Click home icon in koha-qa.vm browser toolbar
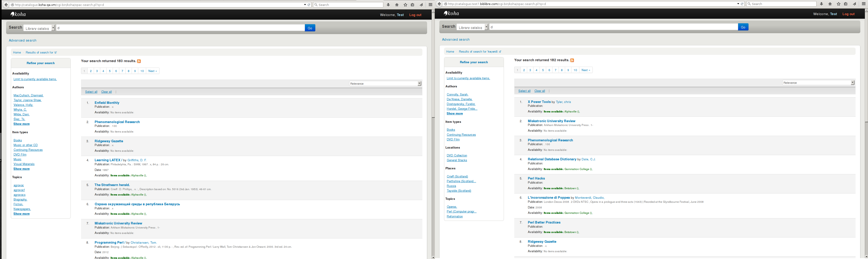The width and height of the screenshot is (868, 259). 397,5
